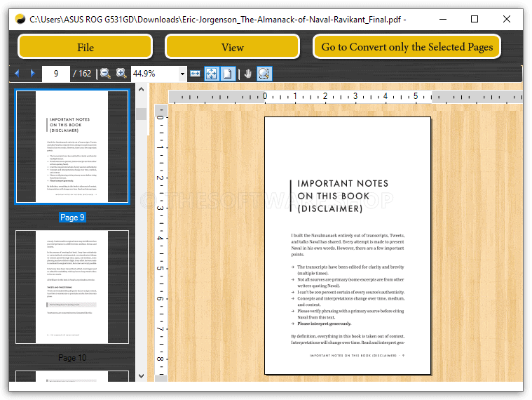Minimize the PDF window

click(x=443, y=20)
